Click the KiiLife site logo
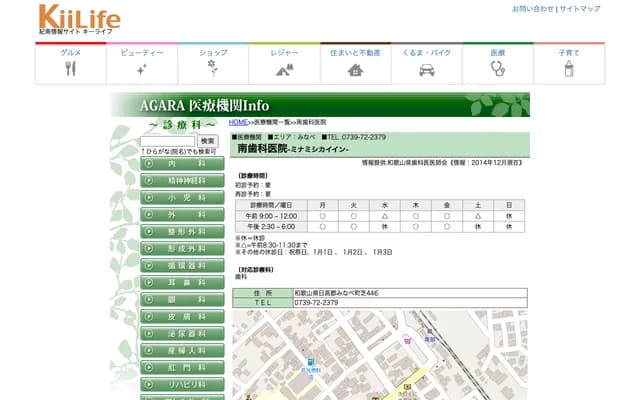 [80, 19]
